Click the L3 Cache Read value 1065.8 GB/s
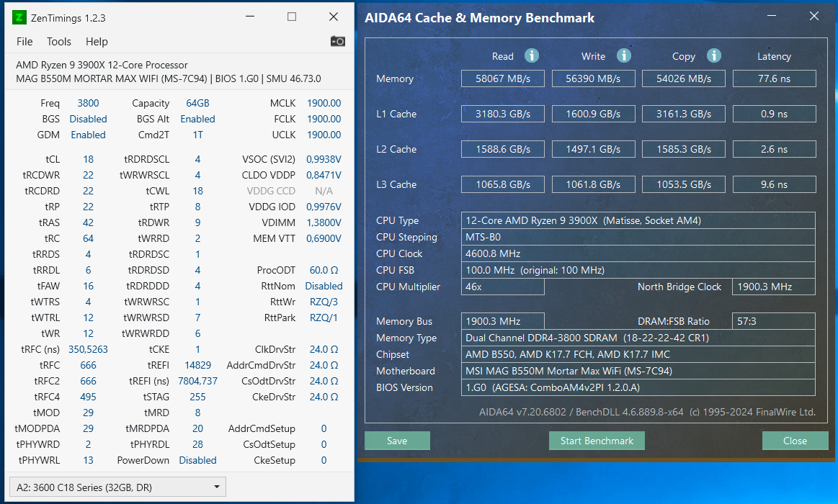The height and width of the screenshot is (504, 838). tap(503, 184)
